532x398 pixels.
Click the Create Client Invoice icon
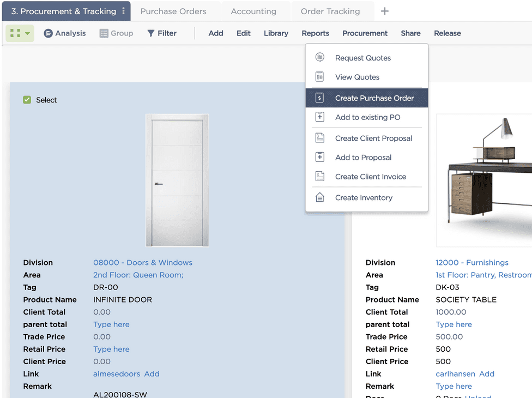pos(320,177)
